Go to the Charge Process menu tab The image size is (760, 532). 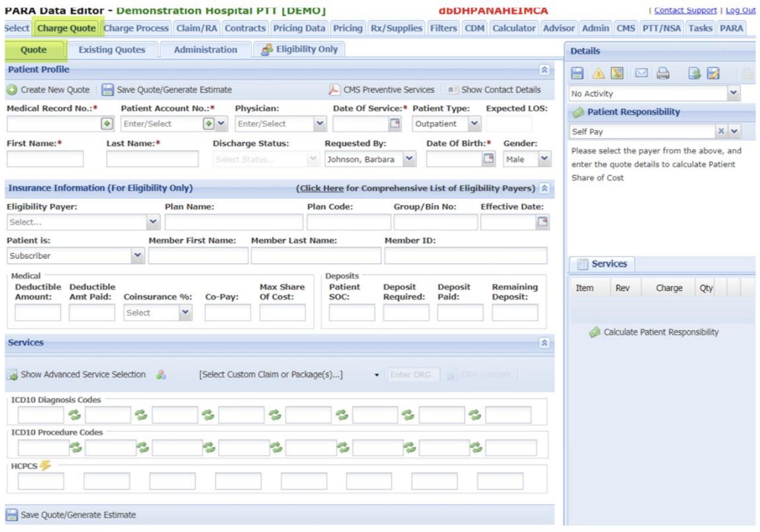(x=136, y=28)
